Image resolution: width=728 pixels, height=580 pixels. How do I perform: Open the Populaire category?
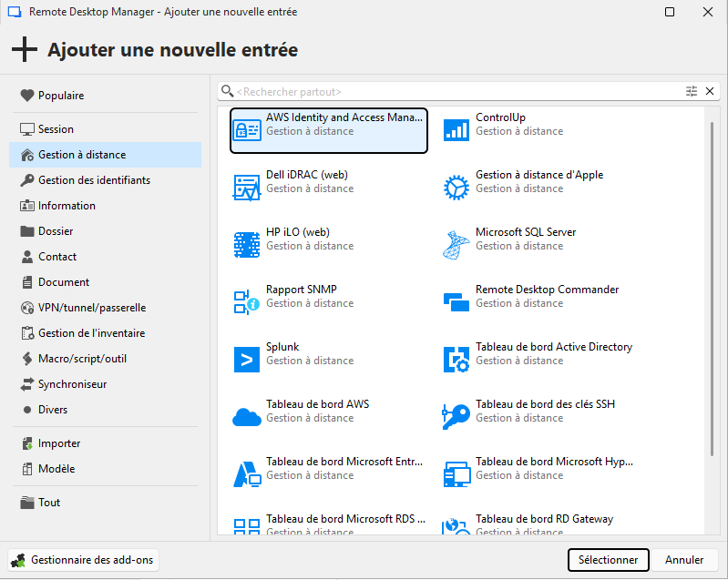105,96
